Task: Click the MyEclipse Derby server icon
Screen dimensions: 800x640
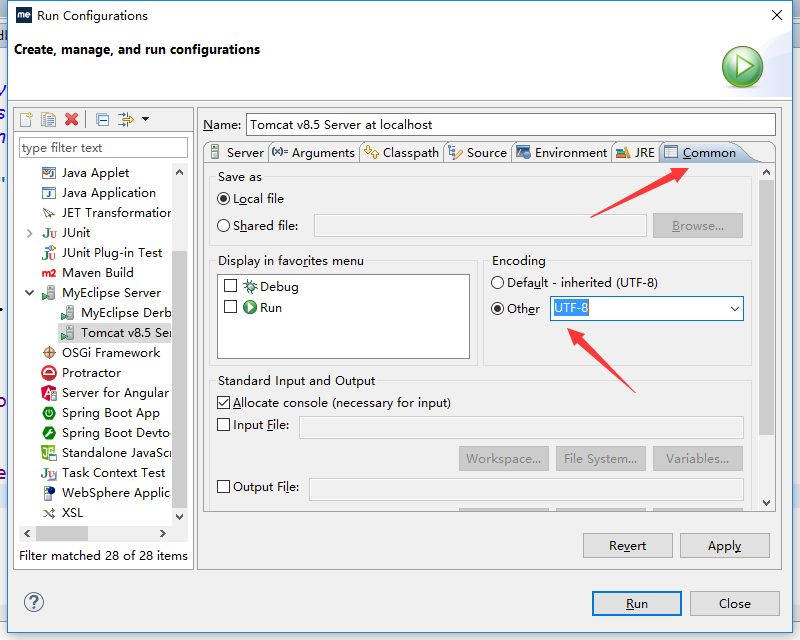Action: [x=68, y=313]
